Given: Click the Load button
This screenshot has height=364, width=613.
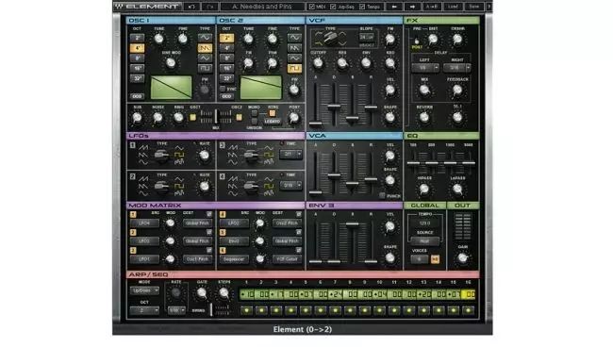Looking at the screenshot, I should click(x=453, y=7).
